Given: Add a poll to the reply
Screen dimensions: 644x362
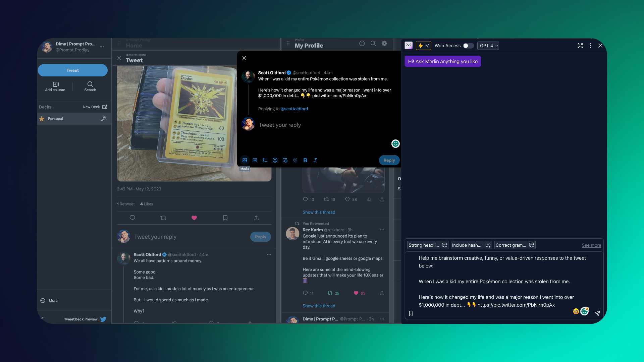Looking at the screenshot, I should click(x=265, y=160).
